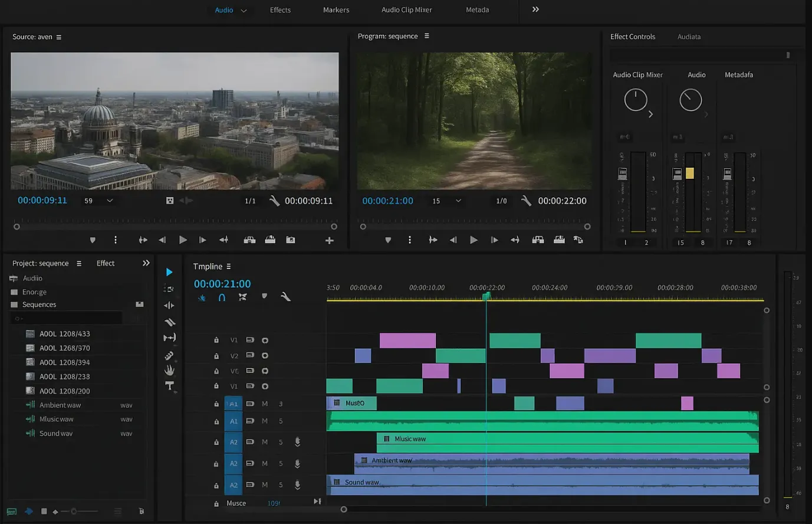Toggle visibility eye of V2 track
Image resolution: width=812 pixels, height=524 pixels.
265,356
